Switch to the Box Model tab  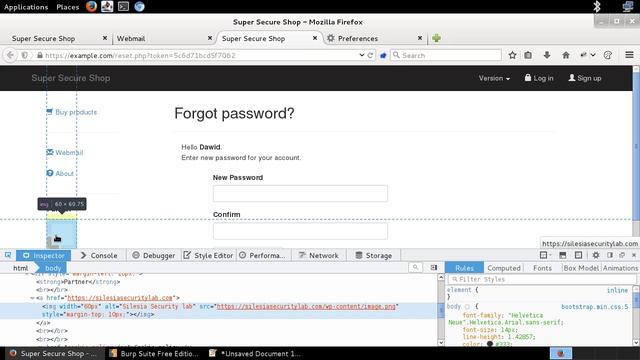click(x=581, y=268)
